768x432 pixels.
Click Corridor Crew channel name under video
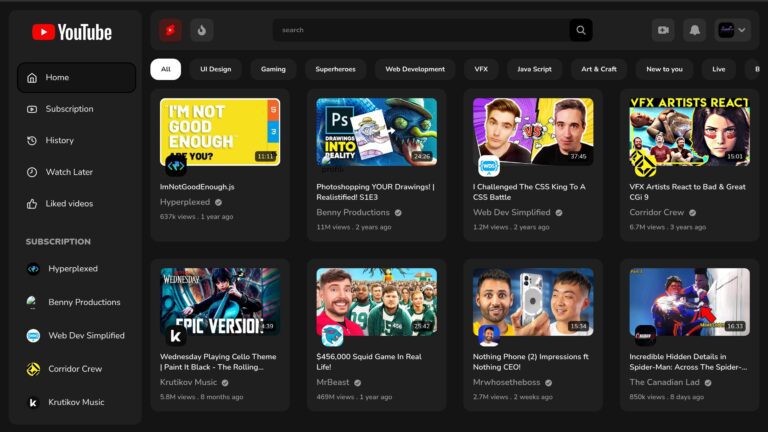(x=656, y=213)
